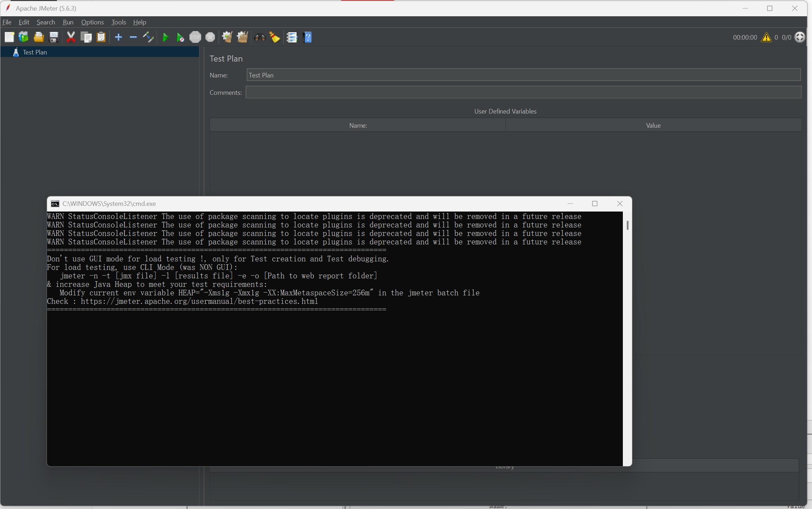Maximize the cmd.exe console window
Screen dimensions: 812x509
[595, 204]
